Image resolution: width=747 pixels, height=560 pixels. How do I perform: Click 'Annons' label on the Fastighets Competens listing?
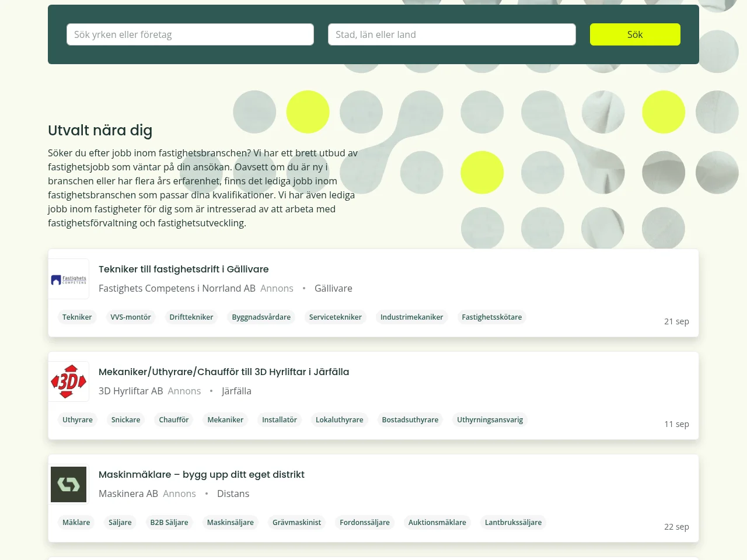tap(277, 288)
